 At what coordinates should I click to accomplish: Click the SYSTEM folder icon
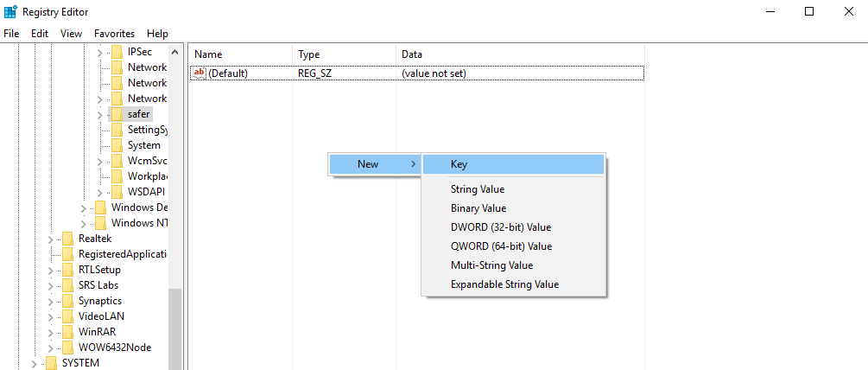pos(51,363)
